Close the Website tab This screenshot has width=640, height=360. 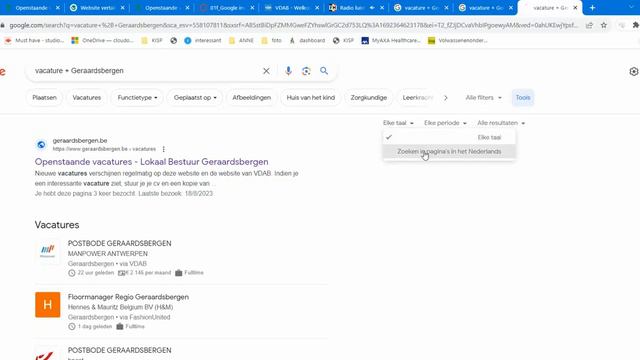pos(122,8)
